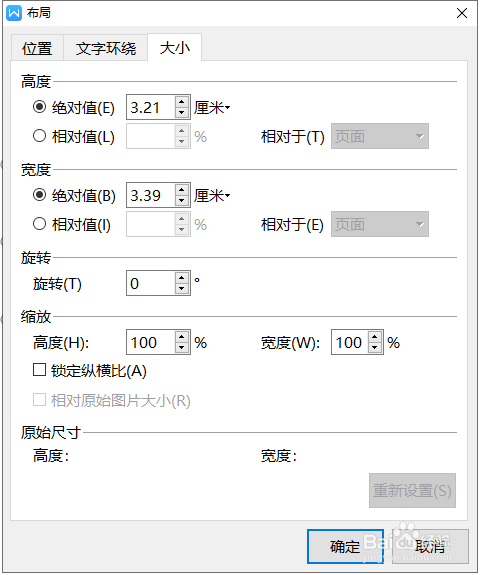Close the 布局 dialog window

(462, 13)
